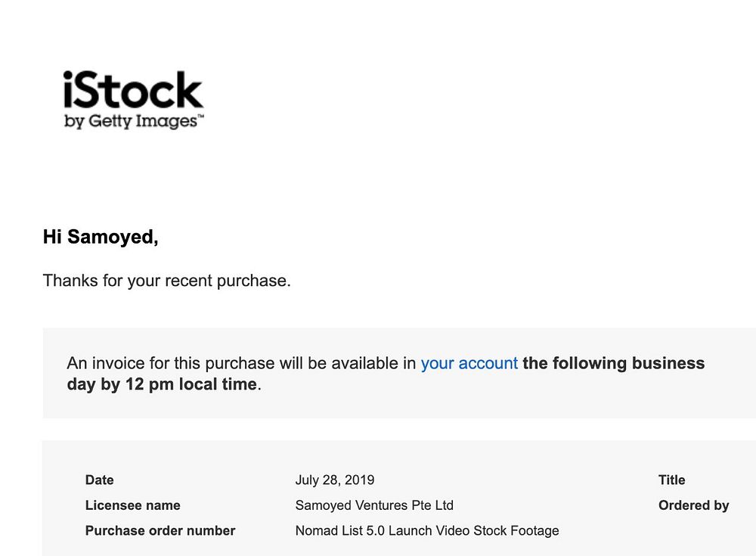Click the 'Title' column label
Viewport: 756px width, 556px height.
(671, 480)
